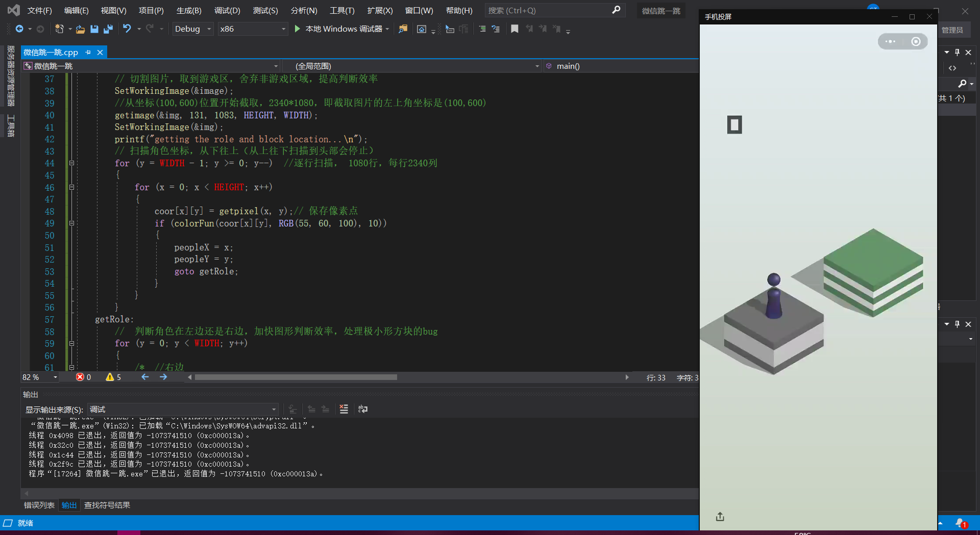Open the 窗口(W) menu

pos(419,10)
